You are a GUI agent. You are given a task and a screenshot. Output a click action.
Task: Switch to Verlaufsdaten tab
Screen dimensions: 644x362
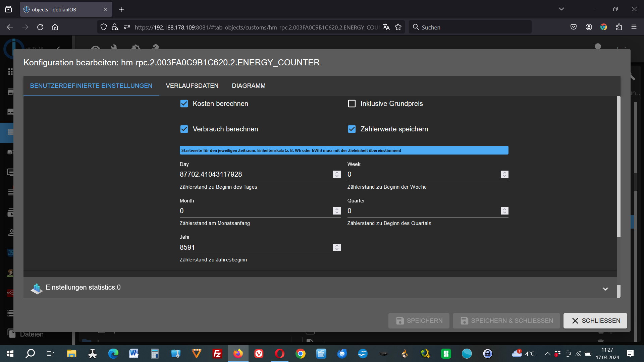[x=192, y=86]
